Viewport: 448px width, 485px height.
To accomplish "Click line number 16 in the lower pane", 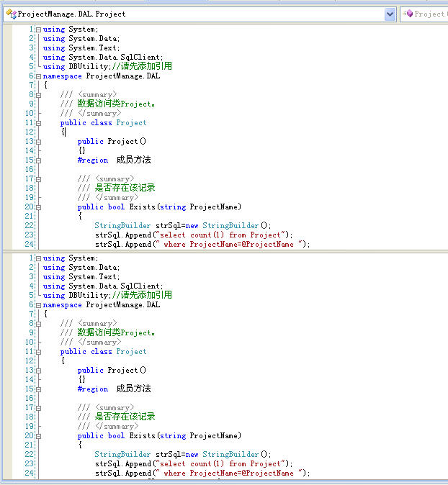I will 29,399.
